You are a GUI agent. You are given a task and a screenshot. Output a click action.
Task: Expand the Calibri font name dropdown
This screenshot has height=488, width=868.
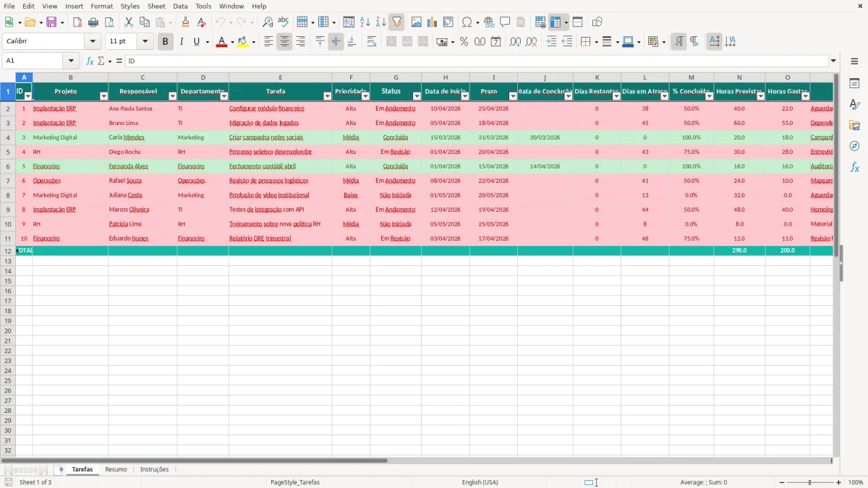[x=93, y=42]
